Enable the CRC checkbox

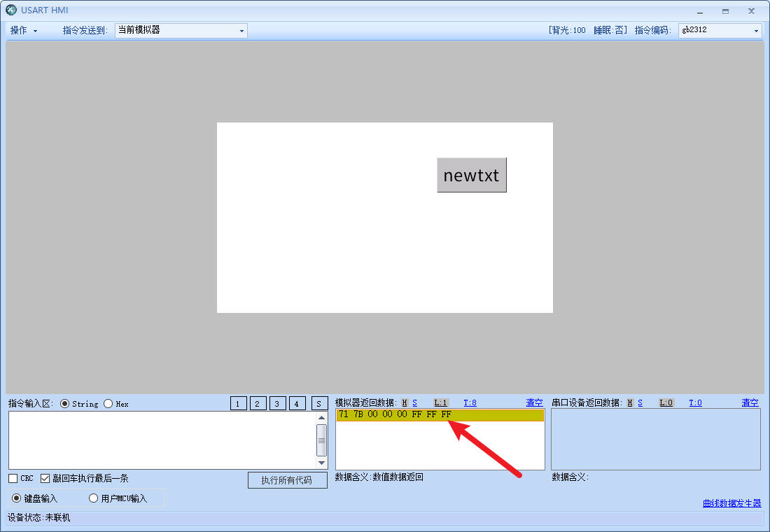tap(13, 478)
